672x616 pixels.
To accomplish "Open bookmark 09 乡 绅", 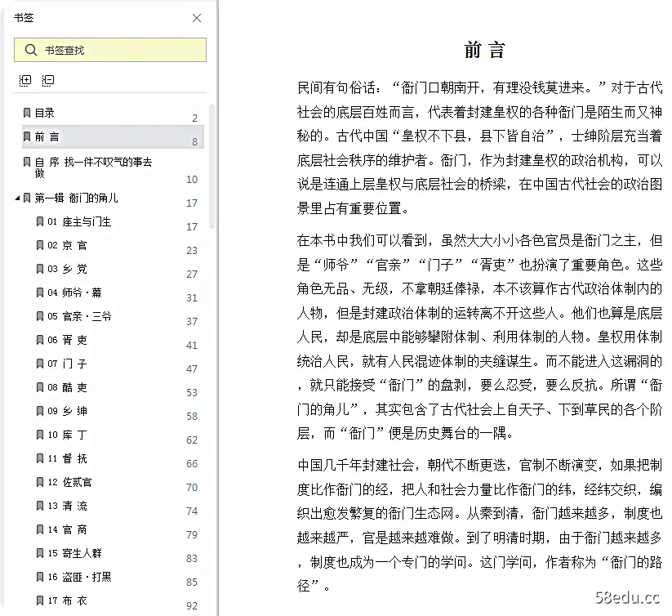I will [x=67, y=411].
